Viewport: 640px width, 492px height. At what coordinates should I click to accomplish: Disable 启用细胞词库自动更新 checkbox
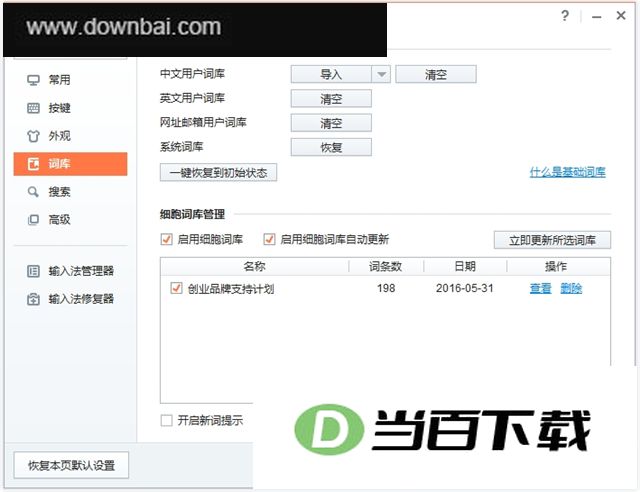click(269, 239)
